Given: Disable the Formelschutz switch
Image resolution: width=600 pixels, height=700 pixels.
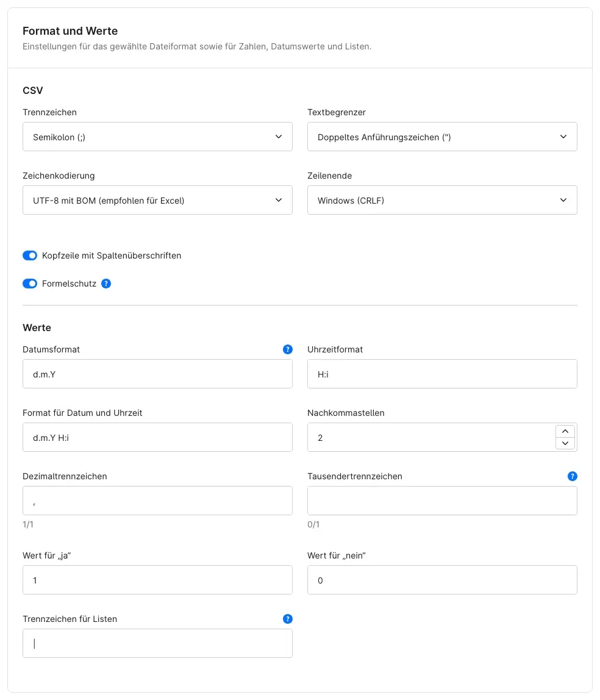Looking at the screenshot, I should pyautogui.click(x=30, y=284).
